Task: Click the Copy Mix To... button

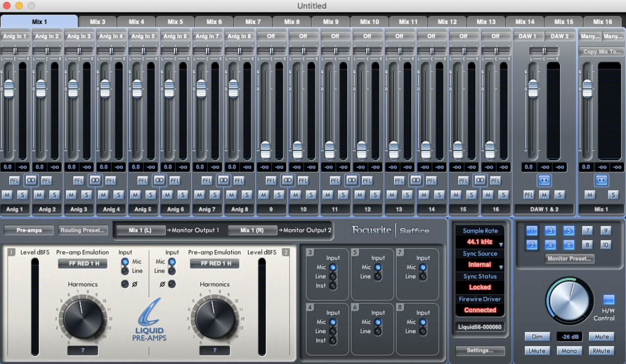Action: (x=601, y=51)
